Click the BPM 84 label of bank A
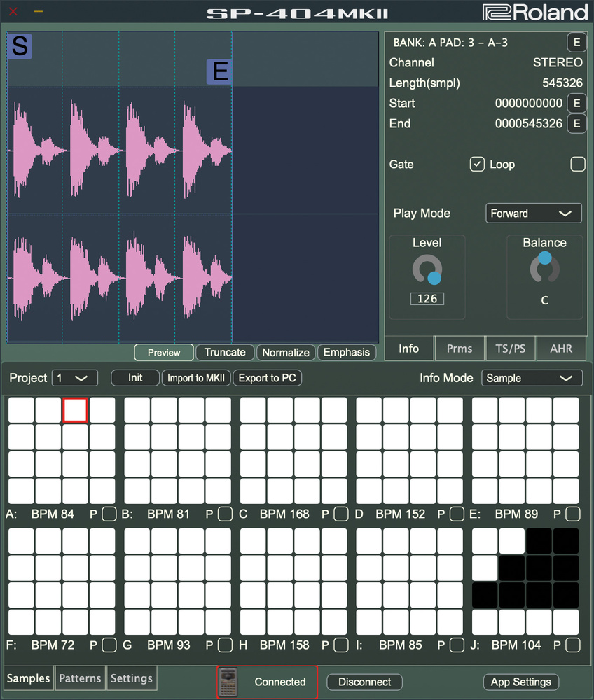Viewport: 594px width, 700px height. (53, 514)
